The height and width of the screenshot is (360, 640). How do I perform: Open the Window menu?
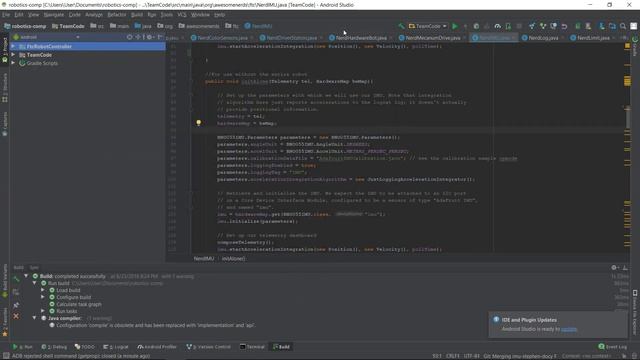coord(200,15)
